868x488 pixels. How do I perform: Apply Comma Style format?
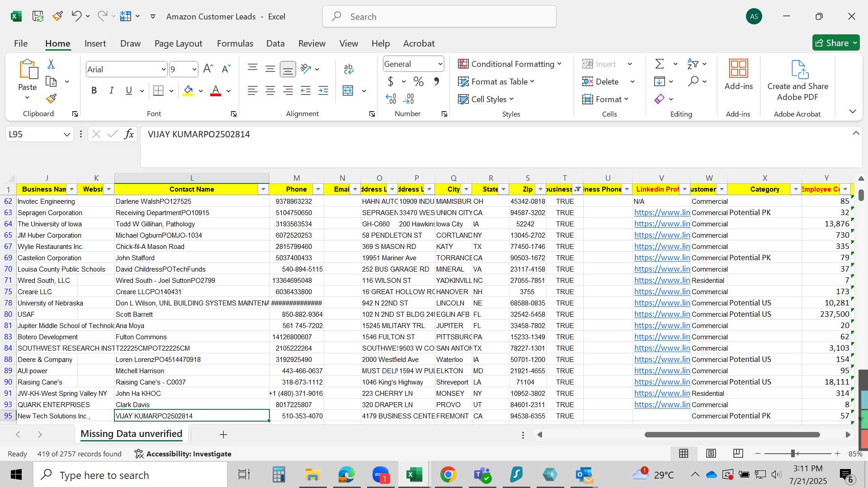click(436, 81)
